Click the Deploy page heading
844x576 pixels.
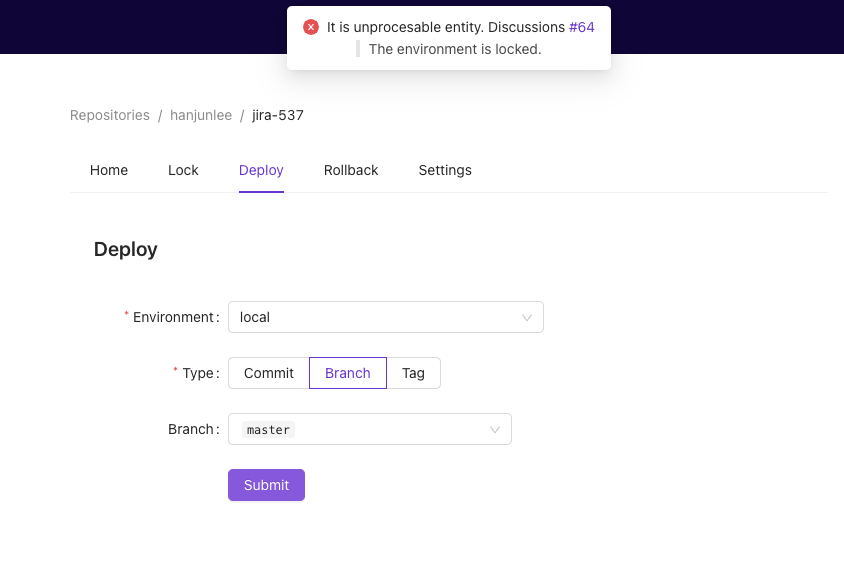(x=125, y=249)
